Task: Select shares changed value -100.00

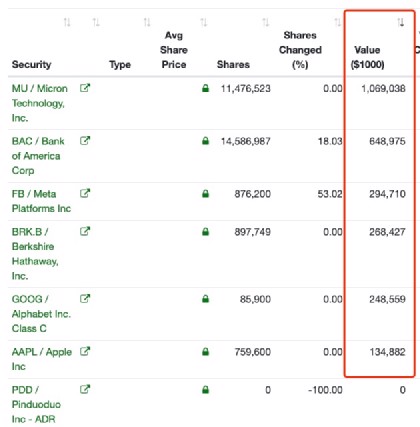Action: [x=325, y=390]
